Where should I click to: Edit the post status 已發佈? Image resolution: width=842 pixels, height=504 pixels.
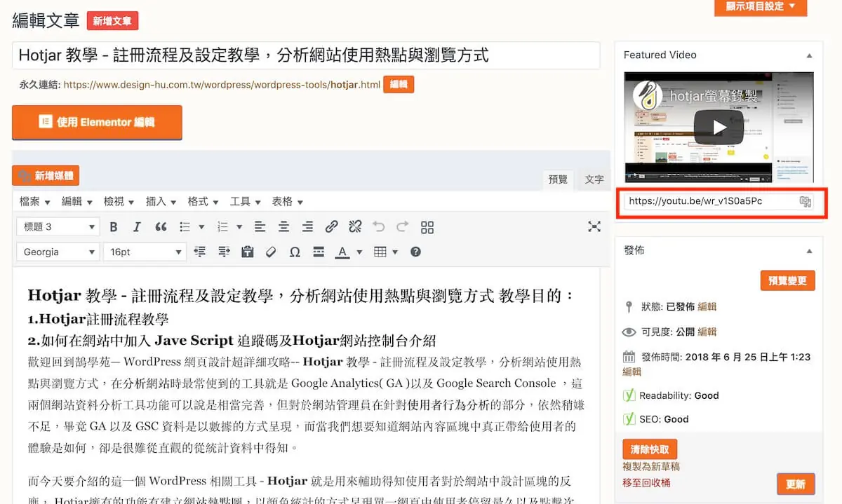707,307
